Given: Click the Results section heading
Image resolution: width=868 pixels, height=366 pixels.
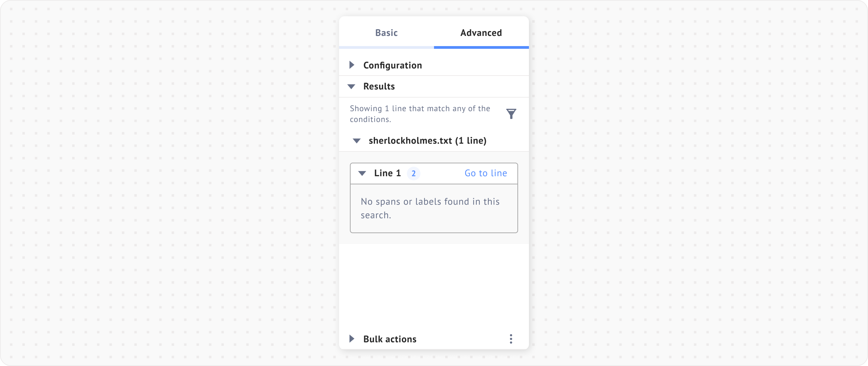Looking at the screenshot, I should (379, 86).
